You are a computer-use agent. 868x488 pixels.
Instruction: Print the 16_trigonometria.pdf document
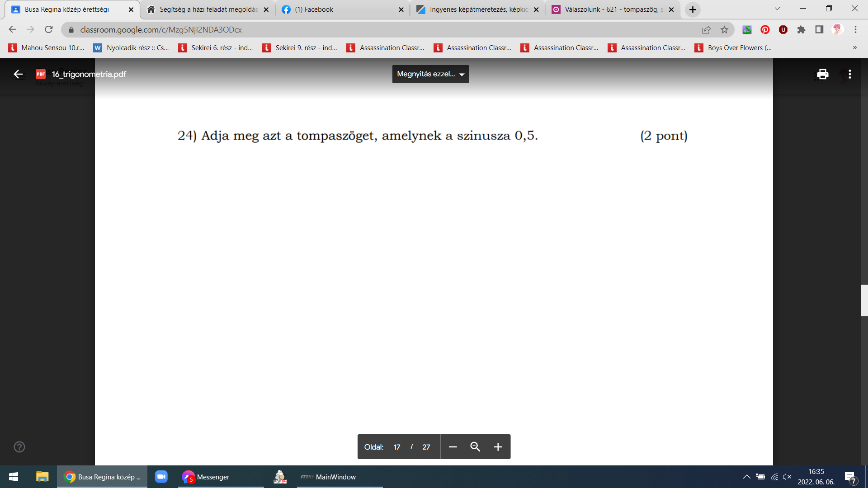pyautogui.click(x=822, y=74)
